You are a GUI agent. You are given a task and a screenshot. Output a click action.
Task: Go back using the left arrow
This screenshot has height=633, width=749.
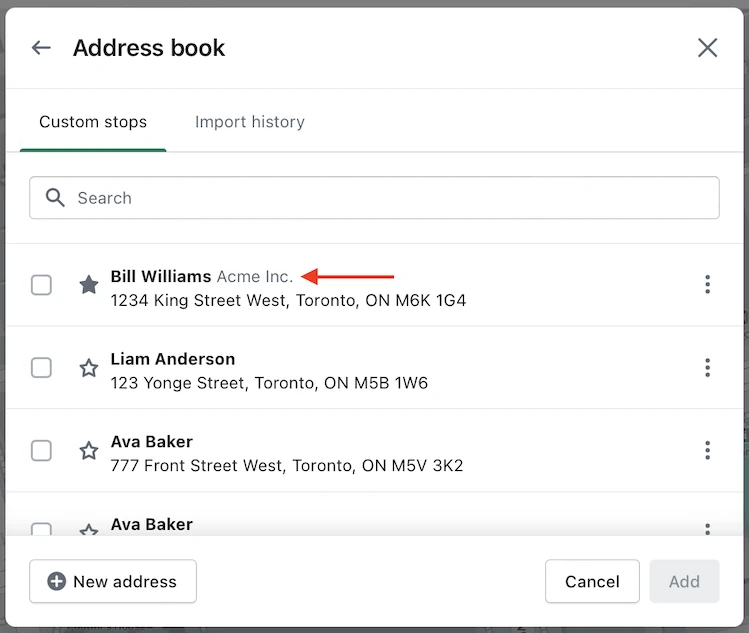click(x=41, y=48)
